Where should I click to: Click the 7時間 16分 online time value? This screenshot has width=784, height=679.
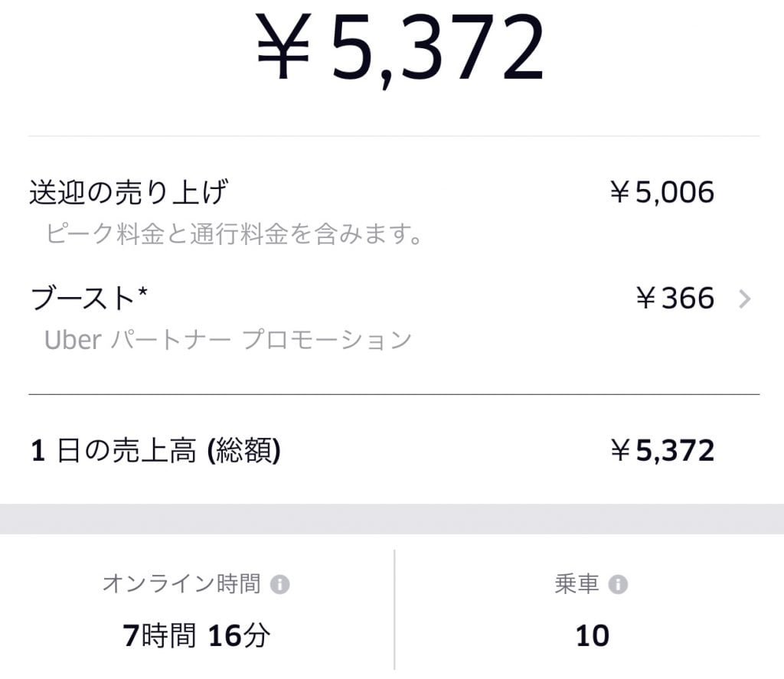coord(196,635)
